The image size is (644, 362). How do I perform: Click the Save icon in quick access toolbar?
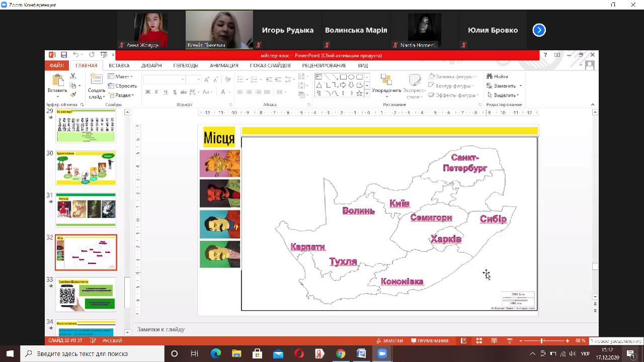tap(64, 55)
